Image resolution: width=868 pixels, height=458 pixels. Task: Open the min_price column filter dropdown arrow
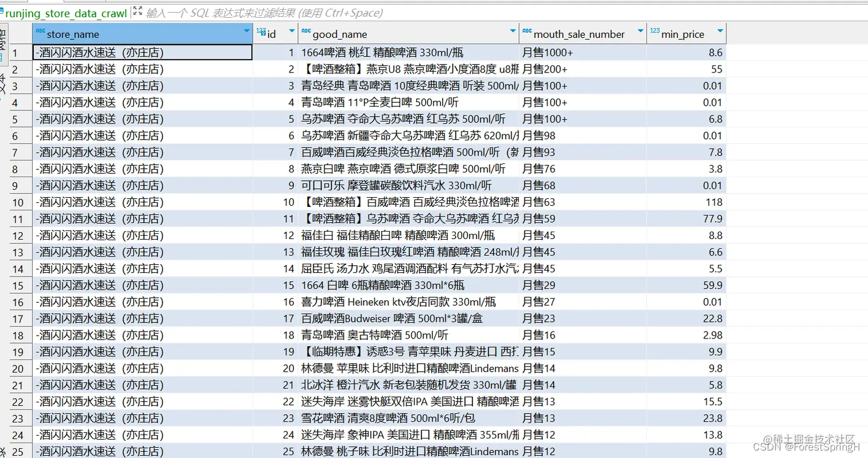[720, 30]
